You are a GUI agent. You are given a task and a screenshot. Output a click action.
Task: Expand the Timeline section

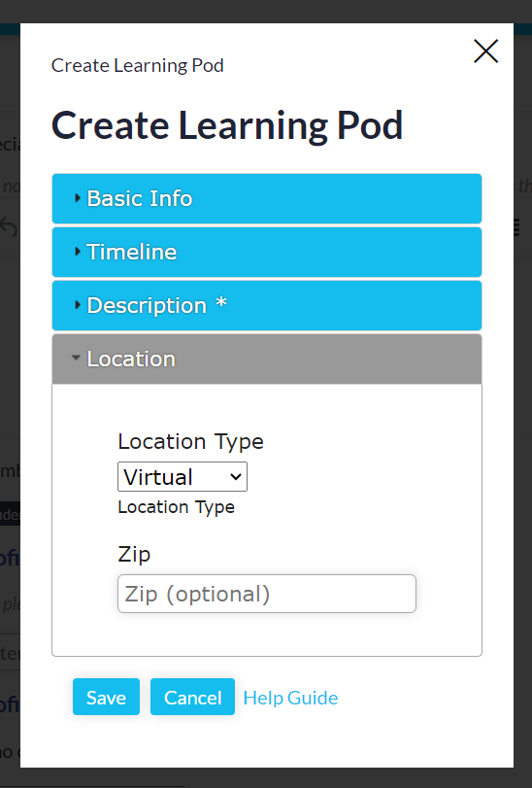(267, 252)
